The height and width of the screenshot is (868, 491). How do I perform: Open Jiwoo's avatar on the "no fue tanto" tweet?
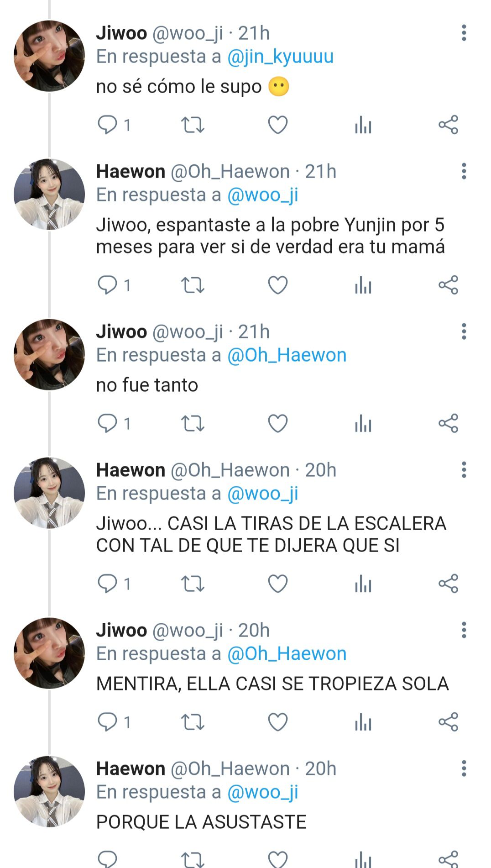[49, 354]
